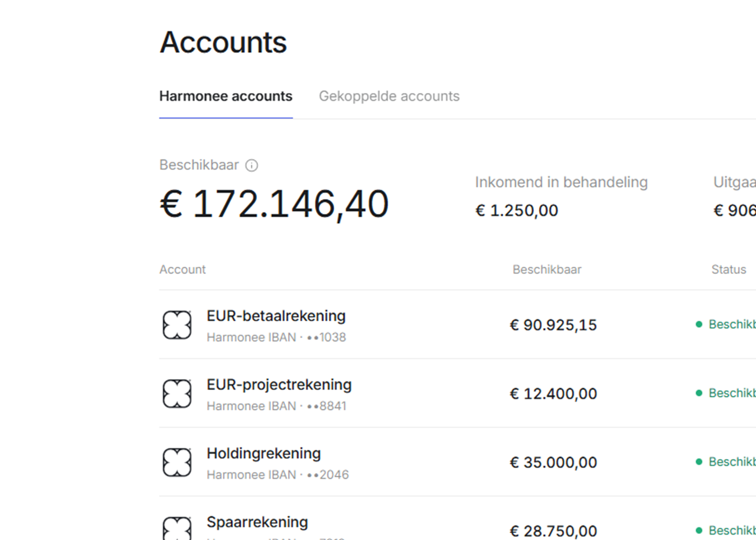
Task: Click the status of Holdingrekening
Action: click(x=726, y=462)
